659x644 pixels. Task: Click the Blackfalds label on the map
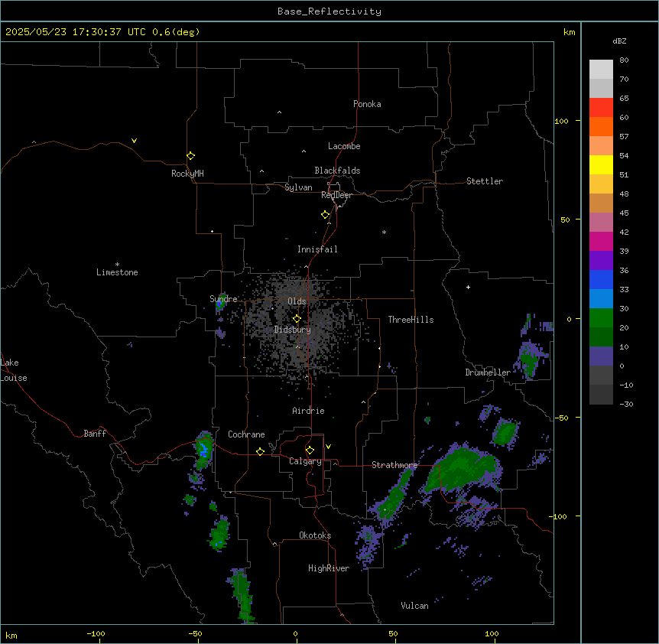pyautogui.click(x=337, y=171)
